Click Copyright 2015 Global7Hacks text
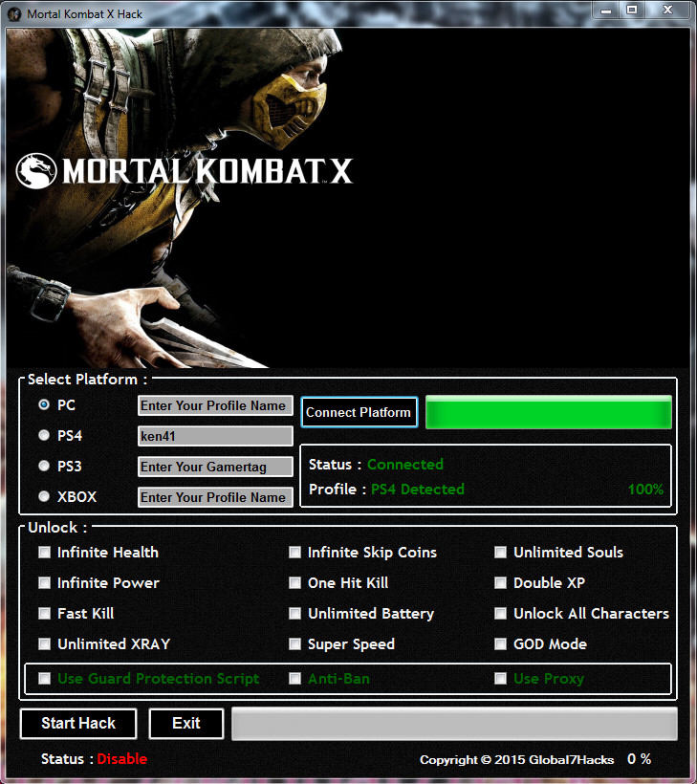Viewport: 697px width, 784px height. pos(516,759)
